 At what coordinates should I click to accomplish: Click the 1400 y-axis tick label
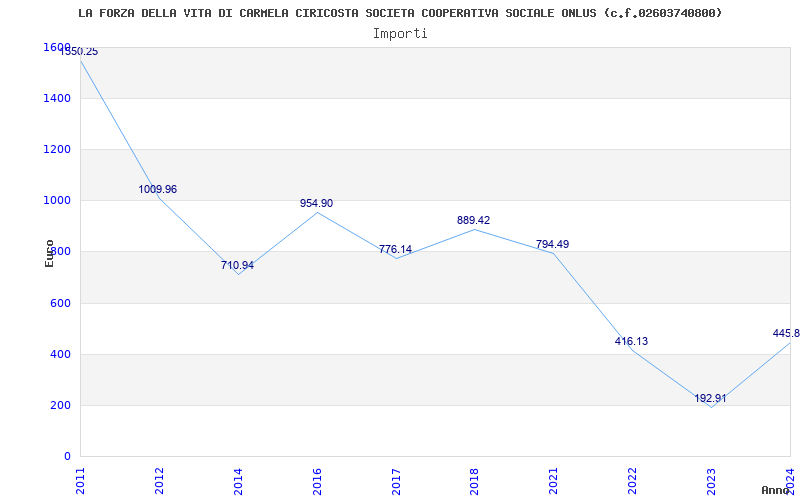point(55,98)
